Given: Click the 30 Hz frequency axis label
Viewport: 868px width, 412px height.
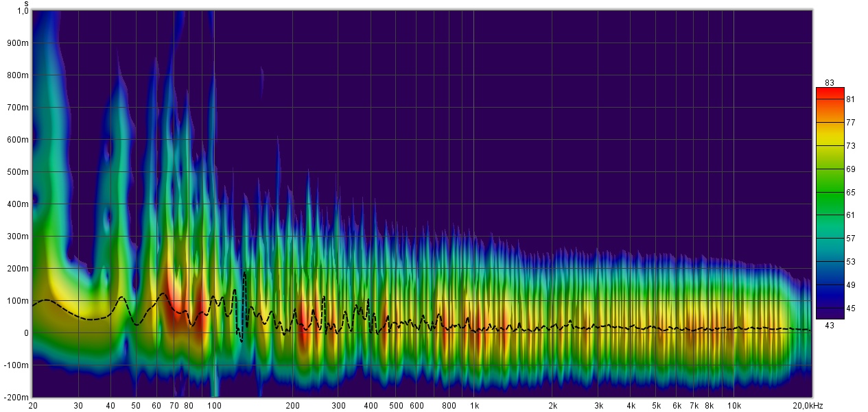Looking at the screenshot, I should point(79,406).
